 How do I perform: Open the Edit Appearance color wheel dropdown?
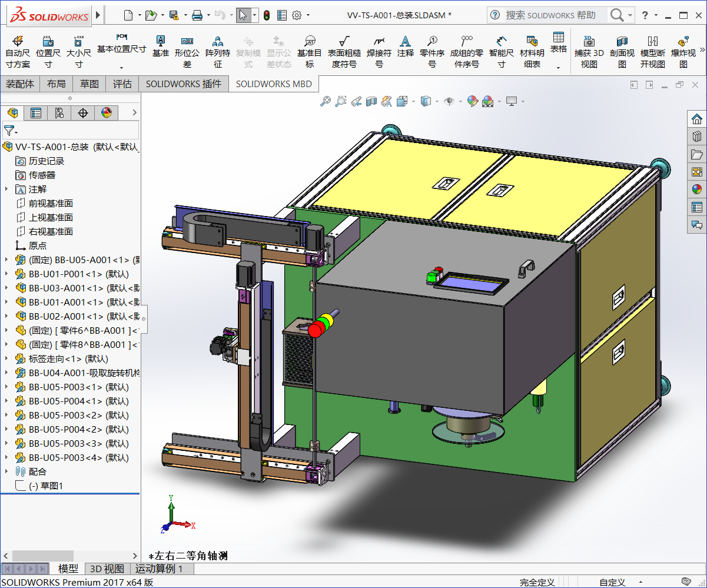pyautogui.click(x=474, y=101)
